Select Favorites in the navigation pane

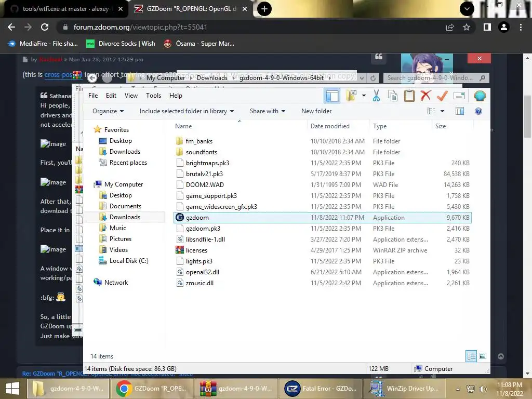pos(116,129)
